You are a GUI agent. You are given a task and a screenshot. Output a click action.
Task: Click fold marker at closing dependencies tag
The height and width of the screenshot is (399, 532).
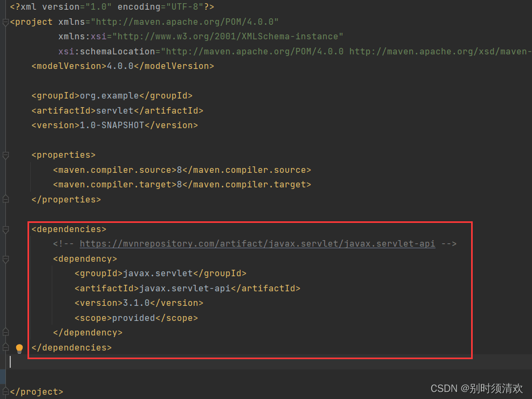tap(5, 347)
